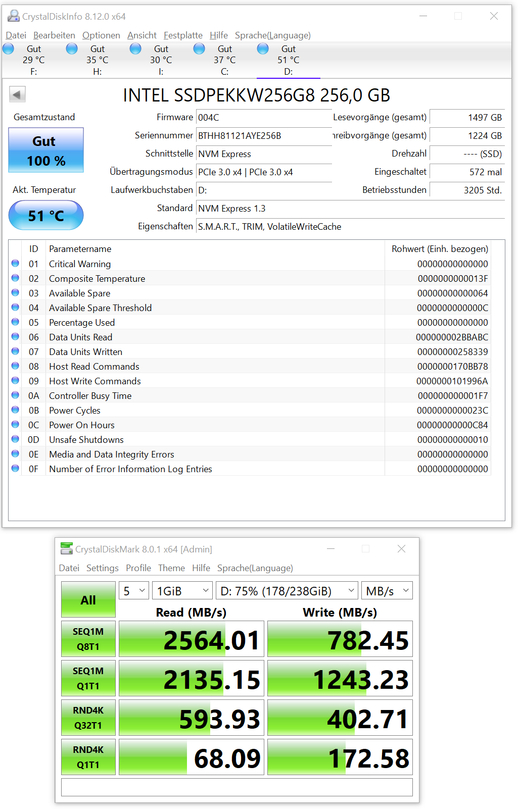Click status dot for Host Read Commands row
Viewport: 519px width, 812px height.
(15, 366)
